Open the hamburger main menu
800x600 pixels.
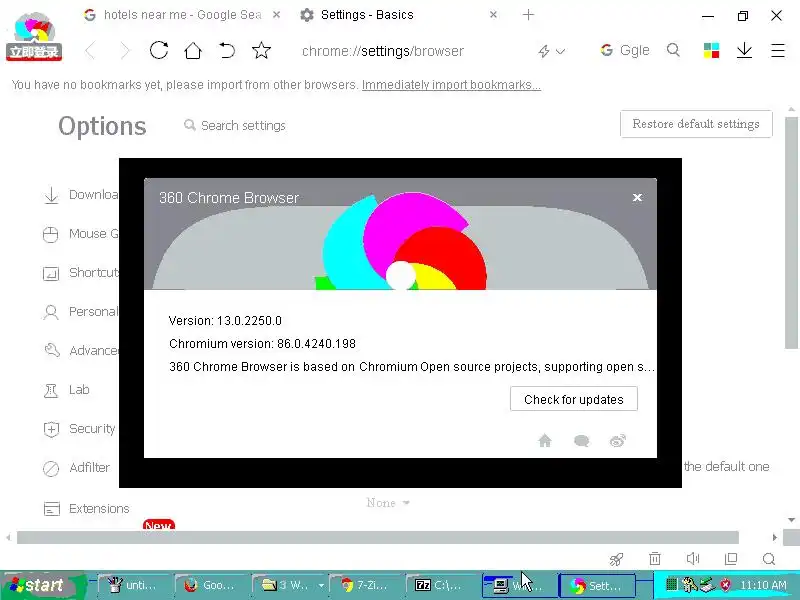[x=778, y=50]
